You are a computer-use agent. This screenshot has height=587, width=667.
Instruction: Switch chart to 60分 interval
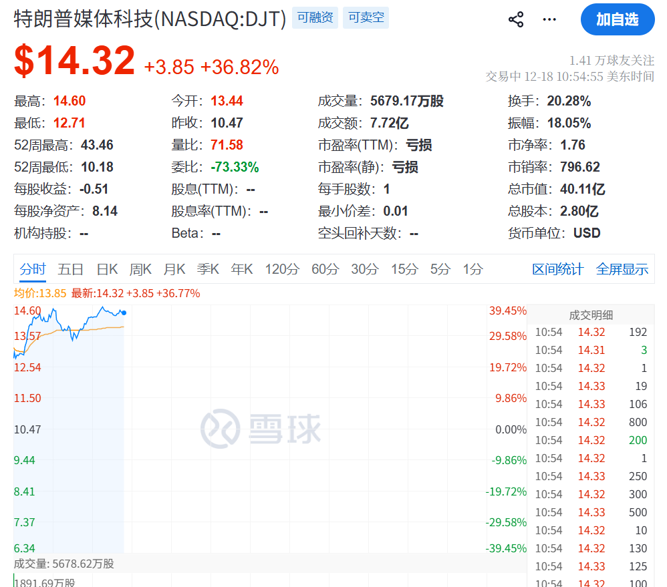coord(325,269)
